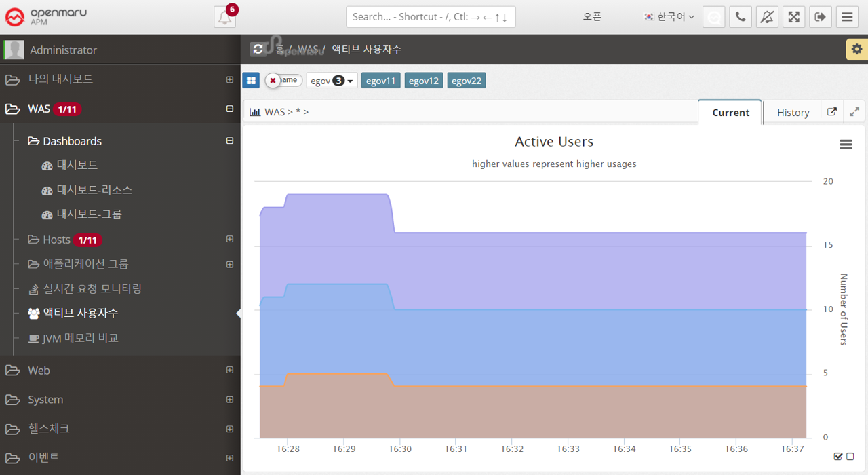Screen dimensions: 868x475
Task: Open the 한국어 language dropdown
Action: [x=669, y=17]
